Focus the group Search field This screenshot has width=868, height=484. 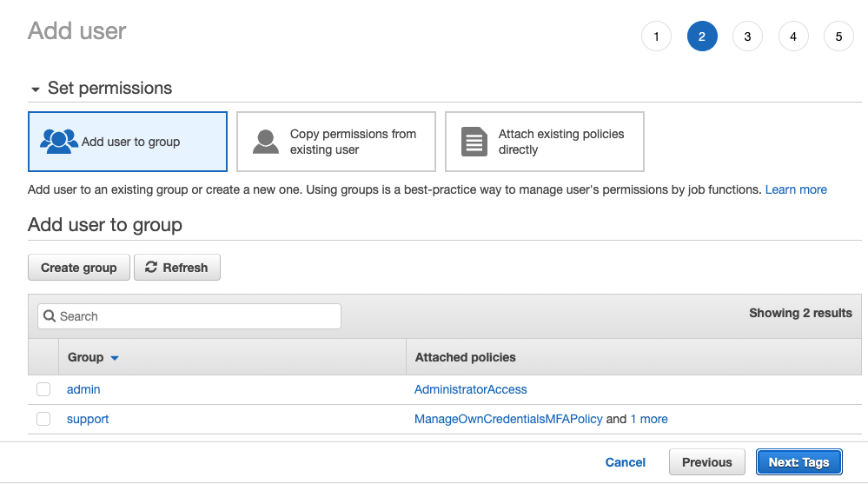pyautogui.click(x=197, y=316)
